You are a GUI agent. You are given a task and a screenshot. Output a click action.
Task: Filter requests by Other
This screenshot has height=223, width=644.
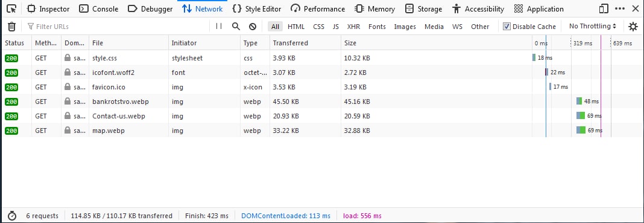tap(480, 27)
